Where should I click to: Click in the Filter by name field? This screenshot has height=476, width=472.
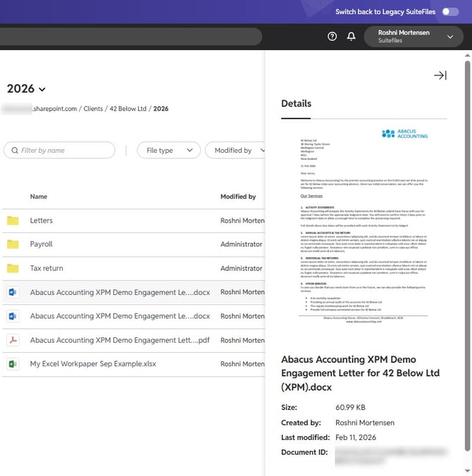pyautogui.click(x=59, y=150)
